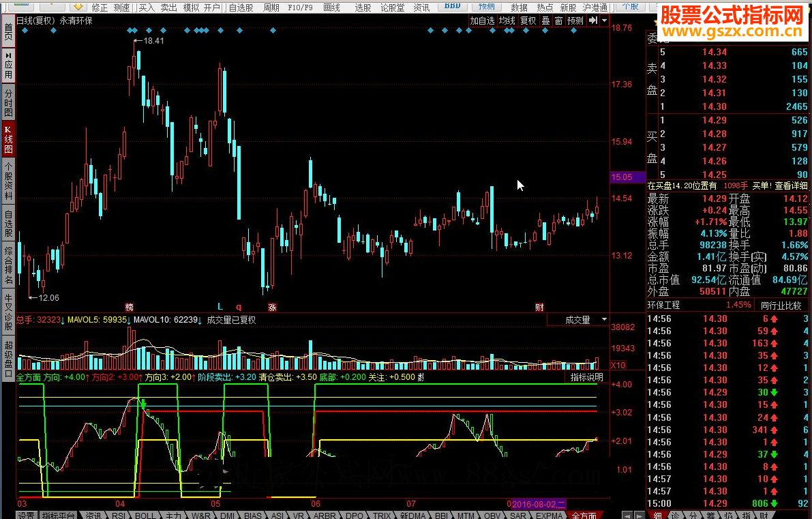The width and height of the screenshot is (812, 519).
Task: Select the 指标平台 tab
Action: click(x=58, y=516)
